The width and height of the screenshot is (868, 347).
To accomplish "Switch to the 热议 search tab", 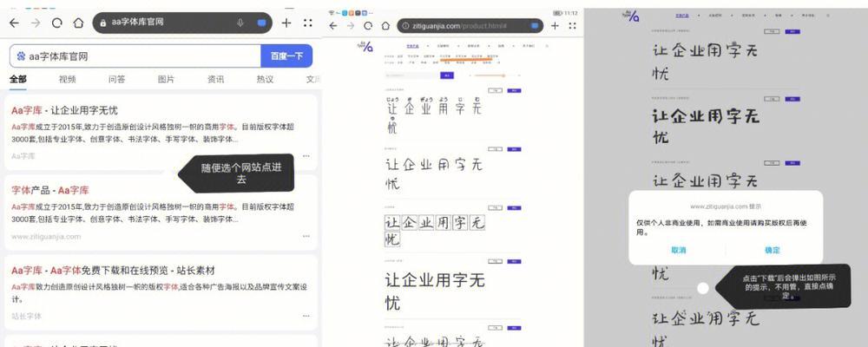I will (265, 79).
